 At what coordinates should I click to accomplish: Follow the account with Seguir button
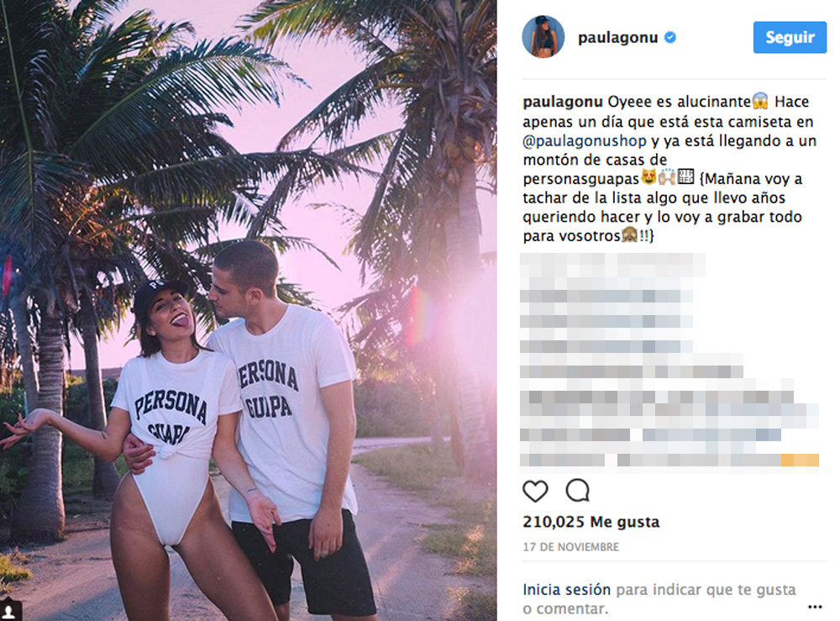tap(790, 38)
